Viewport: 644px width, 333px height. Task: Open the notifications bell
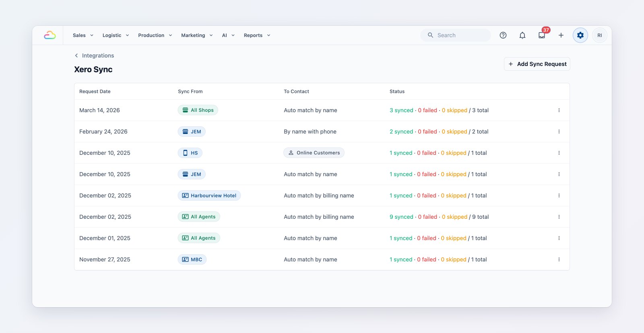click(522, 35)
